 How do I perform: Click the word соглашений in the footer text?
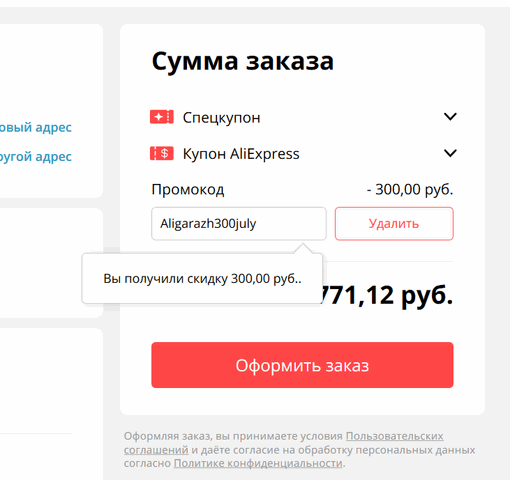coord(156,450)
